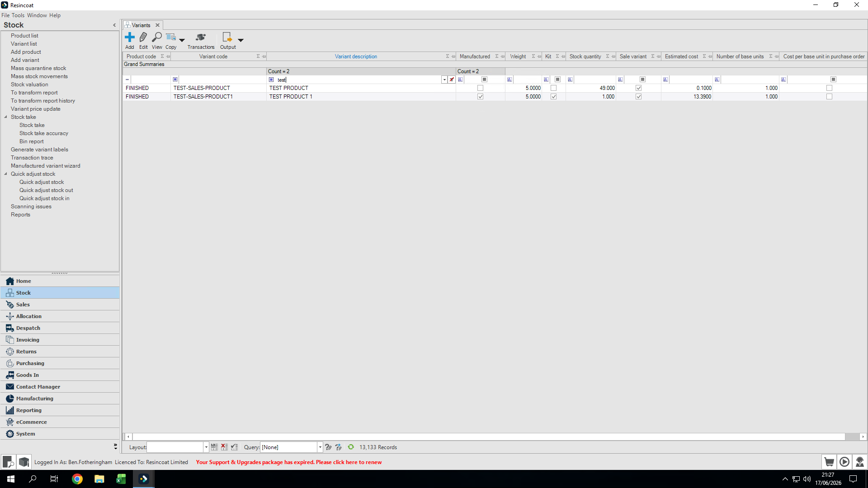Screen dimensions: 868x488
Task: Edit the current query
Action: (x=328, y=447)
